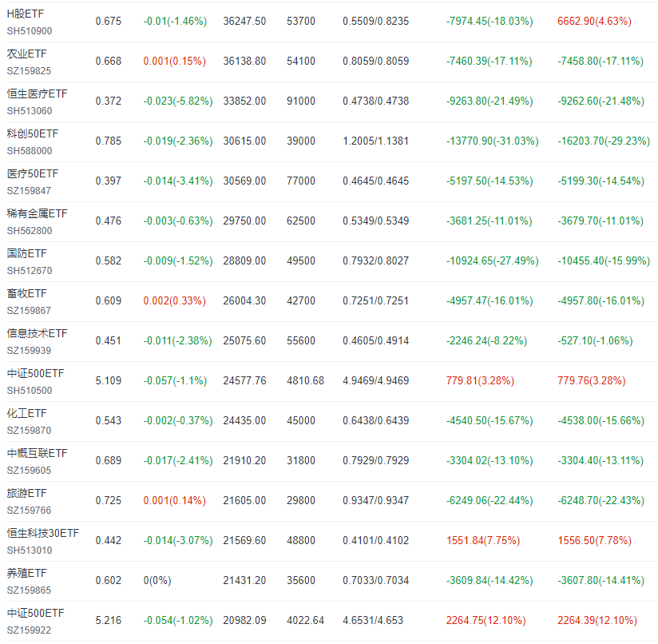
Task: Select profit value -9262.60(-21.48%)
Action: [601, 101]
